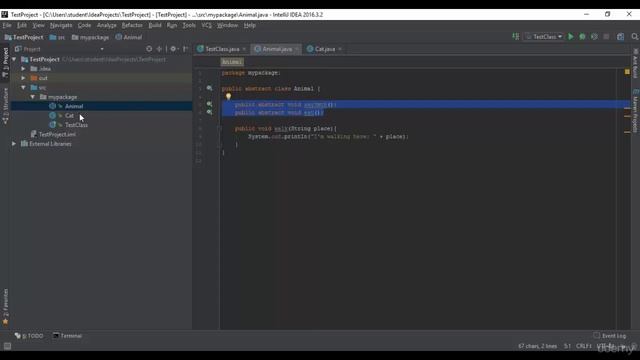Screen dimensions: 640x360
Task: Click the inspection status indicator atop scrollbar
Action: coord(627,72)
